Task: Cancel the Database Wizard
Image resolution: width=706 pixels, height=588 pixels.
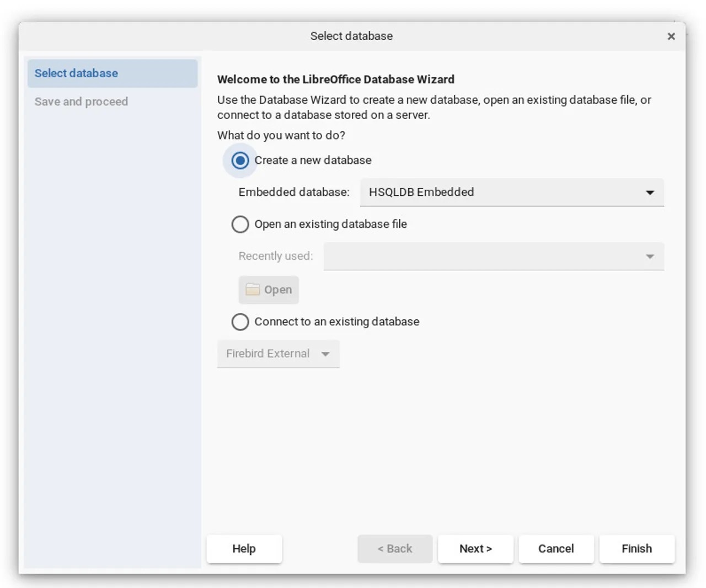Action: tap(556, 549)
